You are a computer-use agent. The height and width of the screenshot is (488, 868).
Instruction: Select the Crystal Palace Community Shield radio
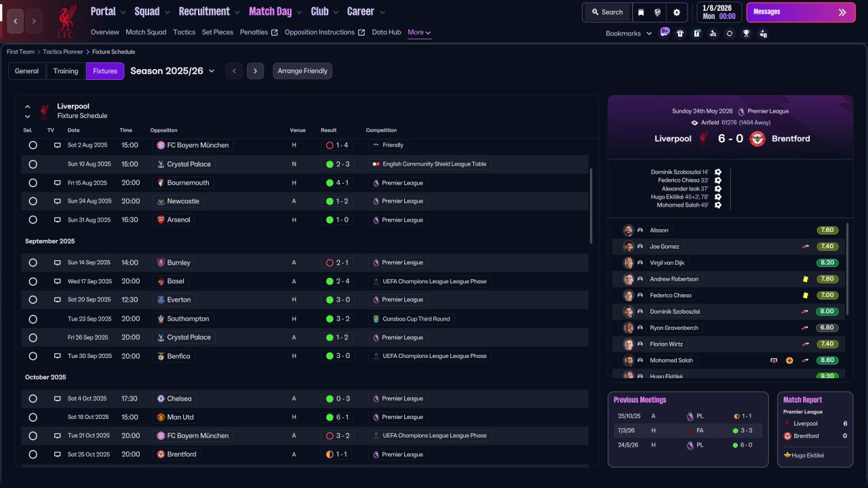click(x=33, y=164)
